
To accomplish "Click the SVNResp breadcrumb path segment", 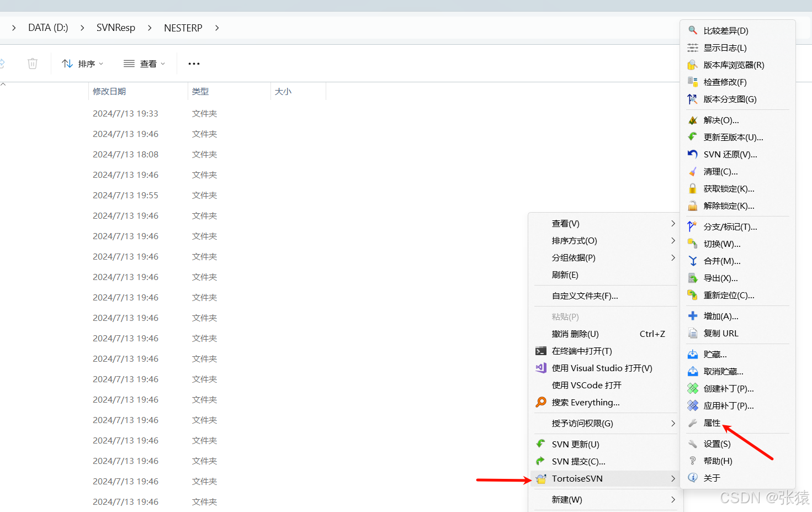I will coord(115,28).
